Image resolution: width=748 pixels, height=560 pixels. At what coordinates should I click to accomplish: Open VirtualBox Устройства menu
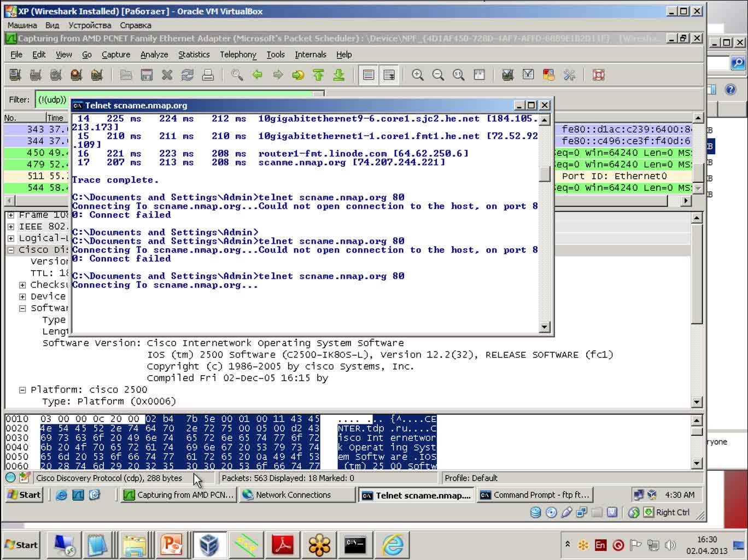click(x=90, y=25)
